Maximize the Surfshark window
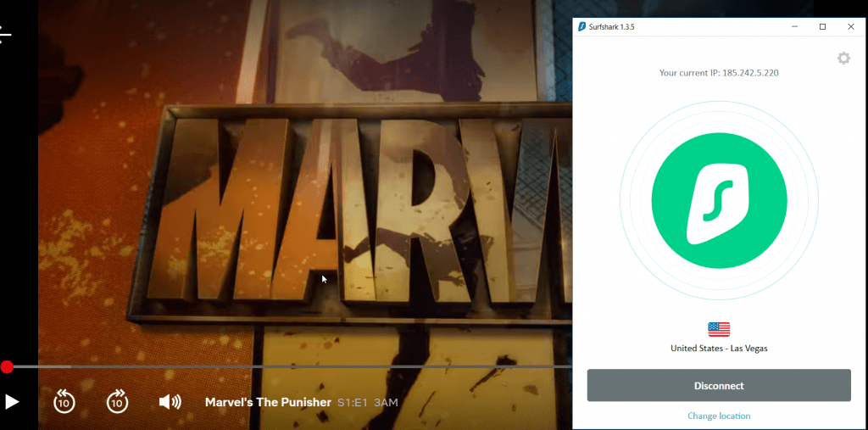 (822, 26)
